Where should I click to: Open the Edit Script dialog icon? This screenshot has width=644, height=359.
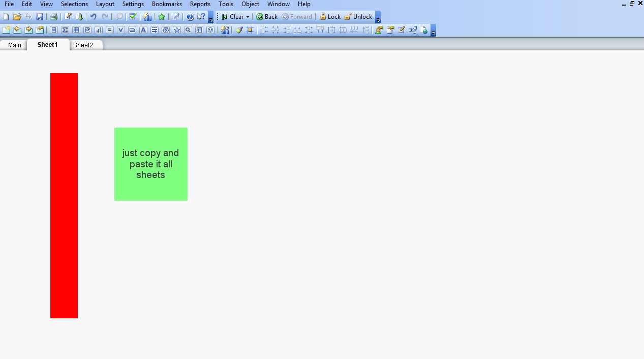(x=68, y=17)
